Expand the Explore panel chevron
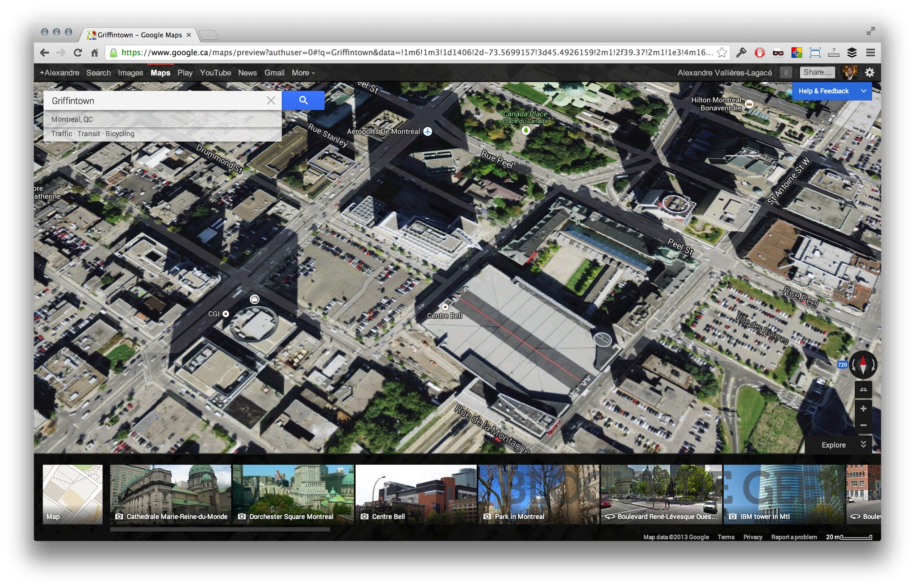The image size is (915, 588). pyautogui.click(x=863, y=444)
